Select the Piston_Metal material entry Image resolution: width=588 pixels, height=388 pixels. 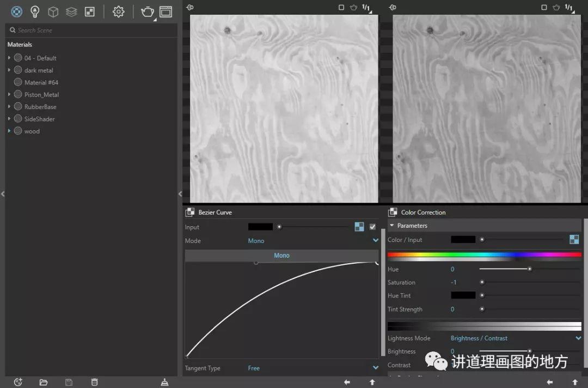[41, 95]
